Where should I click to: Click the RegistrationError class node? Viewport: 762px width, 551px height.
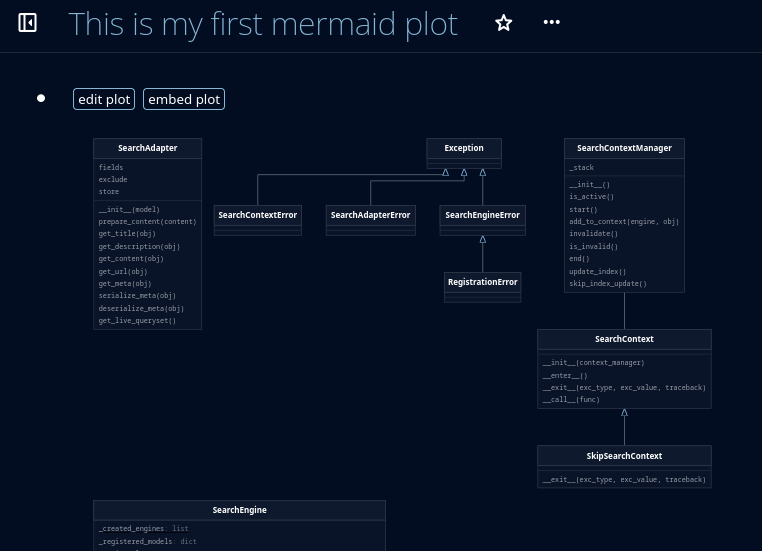(x=483, y=287)
